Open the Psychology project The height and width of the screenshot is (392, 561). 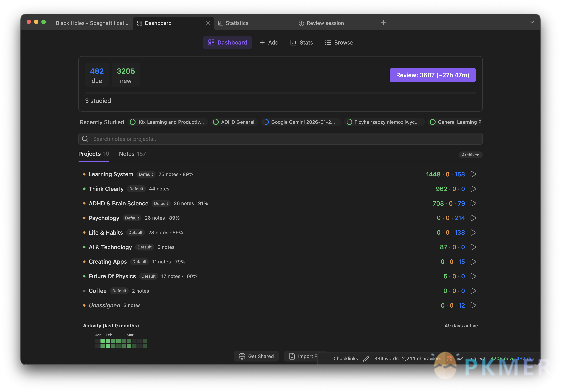pyautogui.click(x=104, y=218)
